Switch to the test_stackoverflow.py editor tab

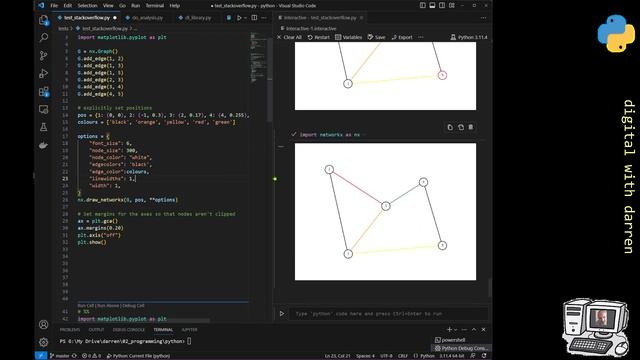87,18
